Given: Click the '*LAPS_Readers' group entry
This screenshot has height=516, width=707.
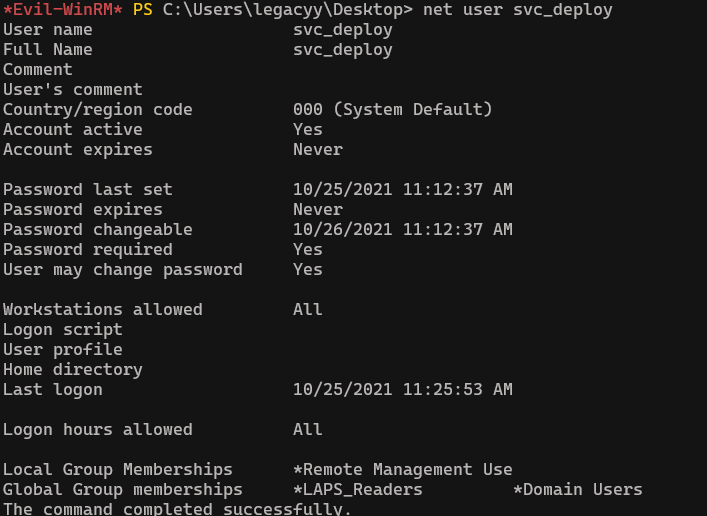Looking at the screenshot, I should coord(357,490).
